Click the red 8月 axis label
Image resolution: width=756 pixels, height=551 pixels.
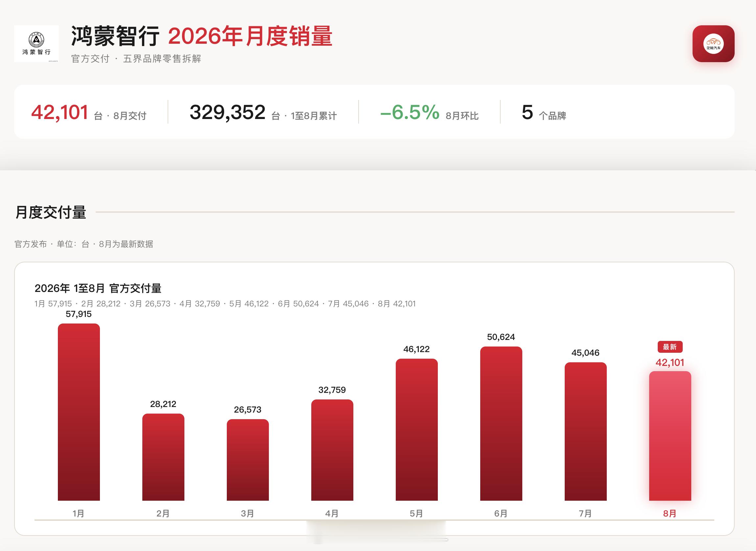click(670, 513)
